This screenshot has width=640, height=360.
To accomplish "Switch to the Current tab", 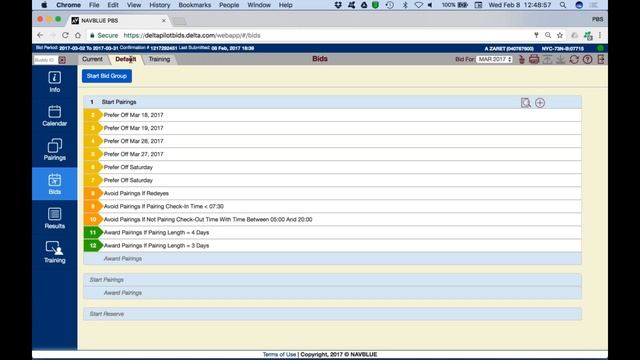I will 92,59.
